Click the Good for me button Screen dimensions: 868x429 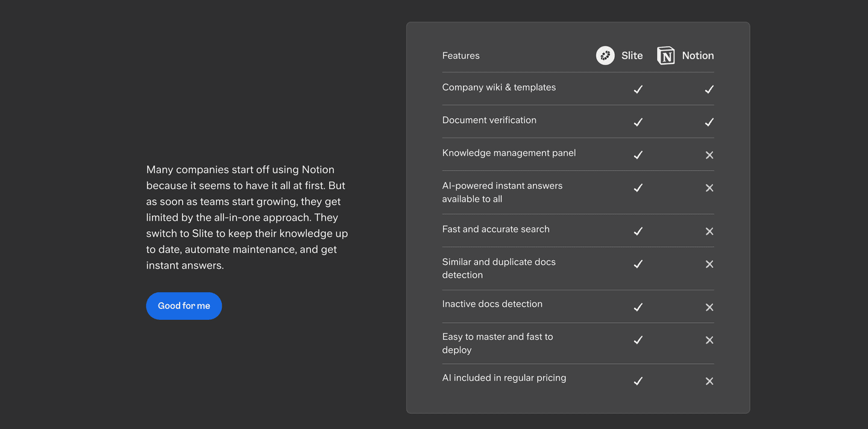184,306
